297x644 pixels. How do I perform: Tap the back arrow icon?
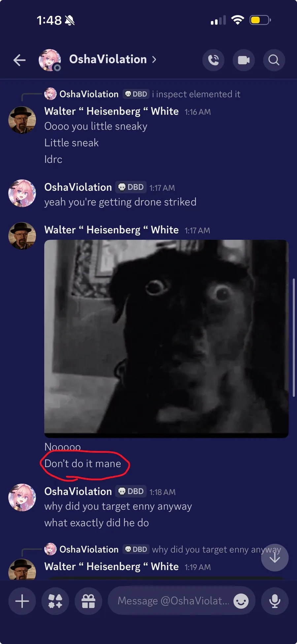(19, 60)
